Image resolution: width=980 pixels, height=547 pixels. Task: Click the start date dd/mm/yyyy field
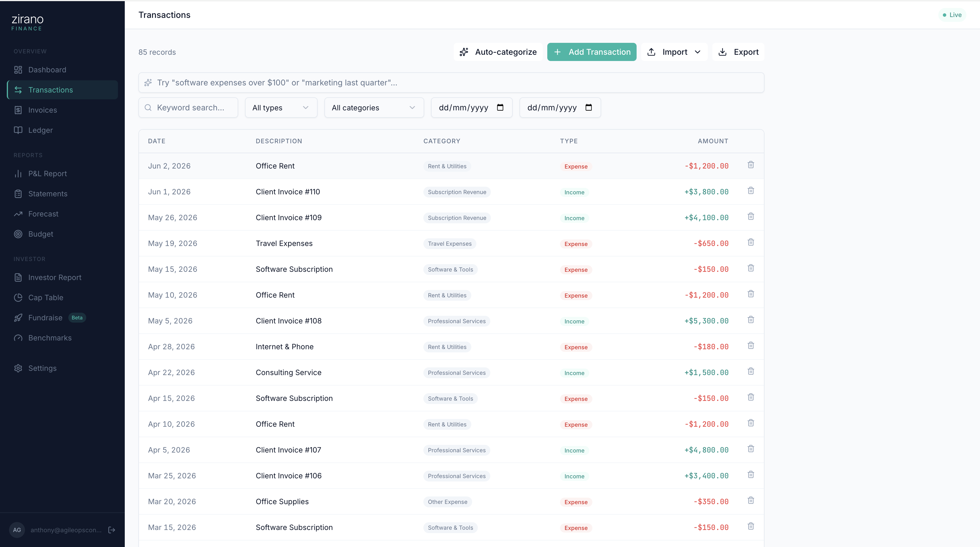tap(472, 108)
